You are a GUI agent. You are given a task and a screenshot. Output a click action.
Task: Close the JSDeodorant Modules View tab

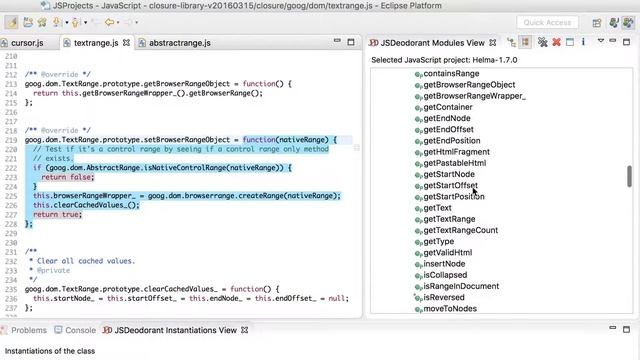(x=493, y=42)
